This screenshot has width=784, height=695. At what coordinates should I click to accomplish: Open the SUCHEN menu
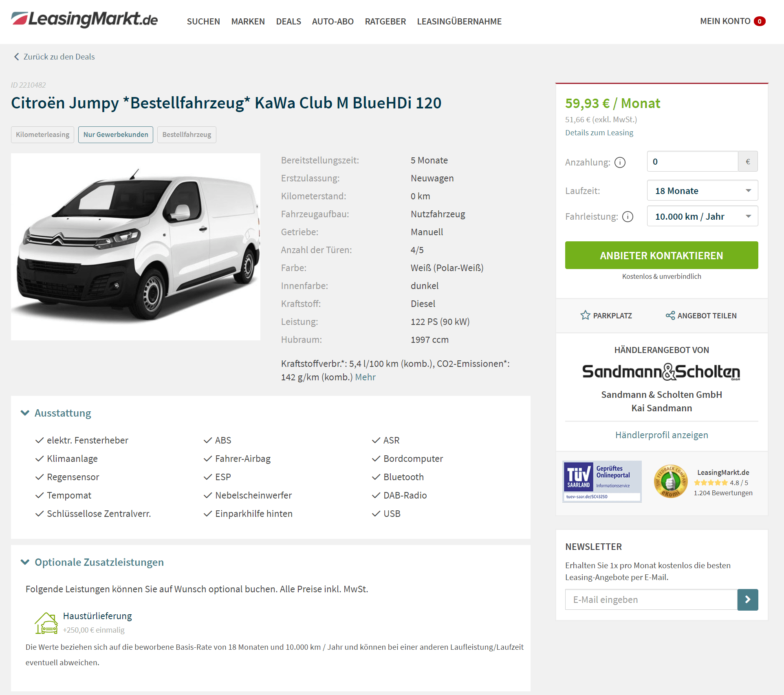(x=203, y=22)
